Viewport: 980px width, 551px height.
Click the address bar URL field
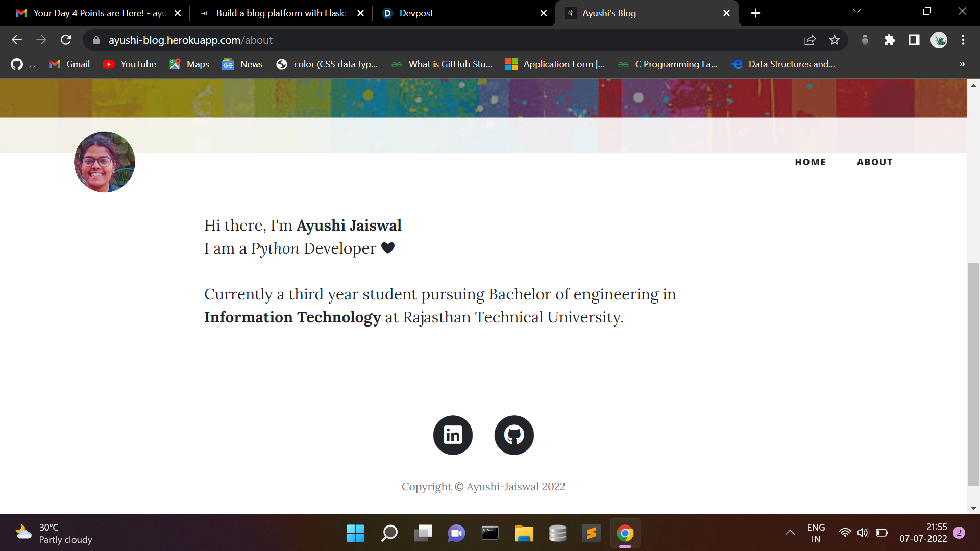coord(357,40)
